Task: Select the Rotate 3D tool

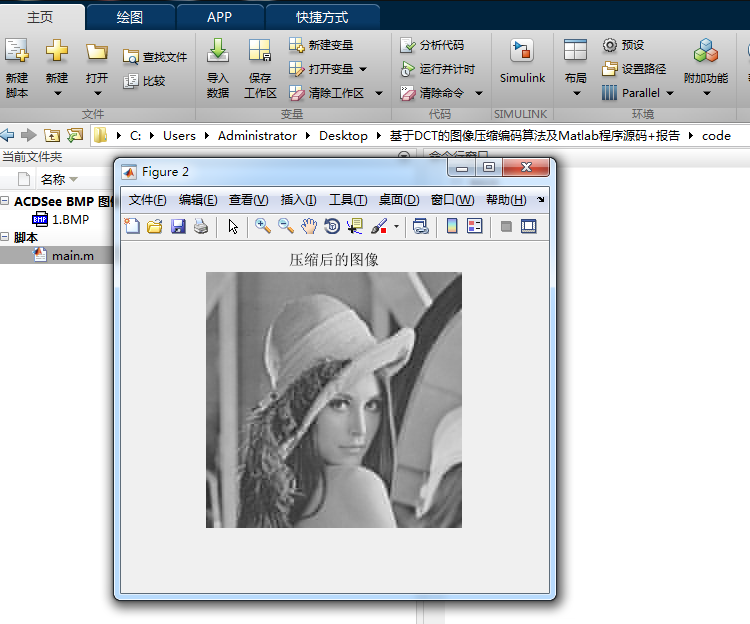Action: click(332, 226)
